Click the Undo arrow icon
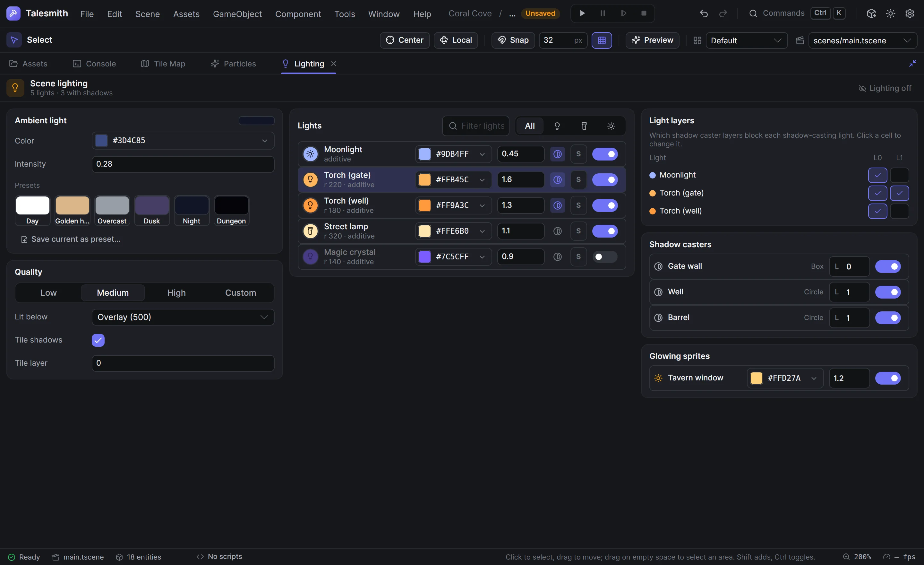This screenshot has height=565, width=924. [704, 13]
